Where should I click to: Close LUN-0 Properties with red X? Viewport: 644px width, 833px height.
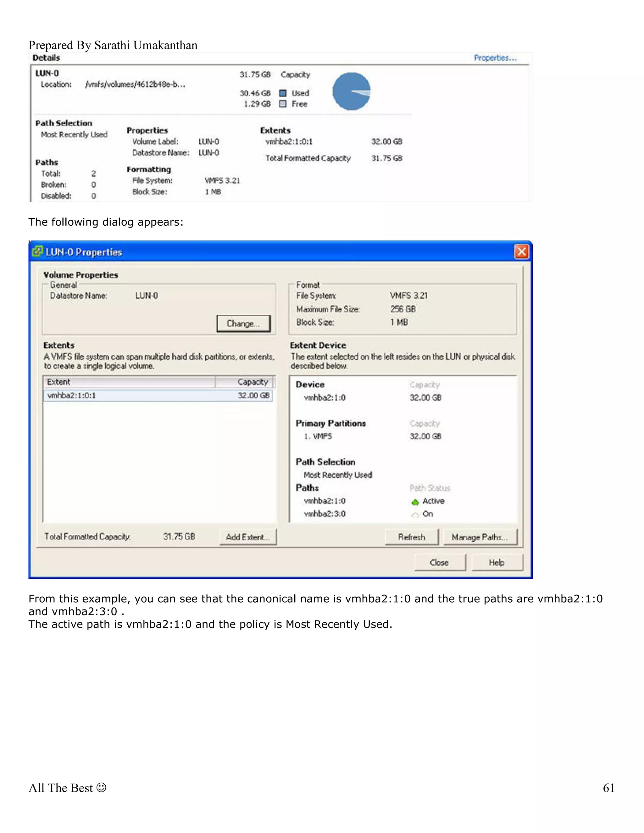(522, 252)
